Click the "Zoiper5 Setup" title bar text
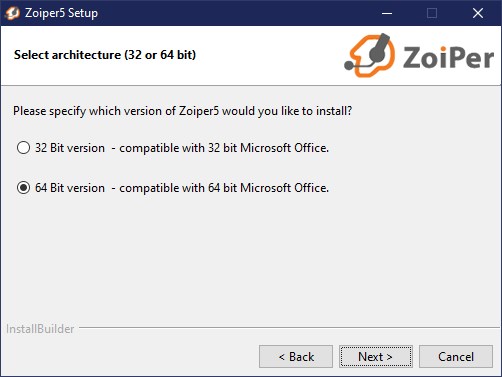This screenshot has height=377, width=502. tap(61, 13)
